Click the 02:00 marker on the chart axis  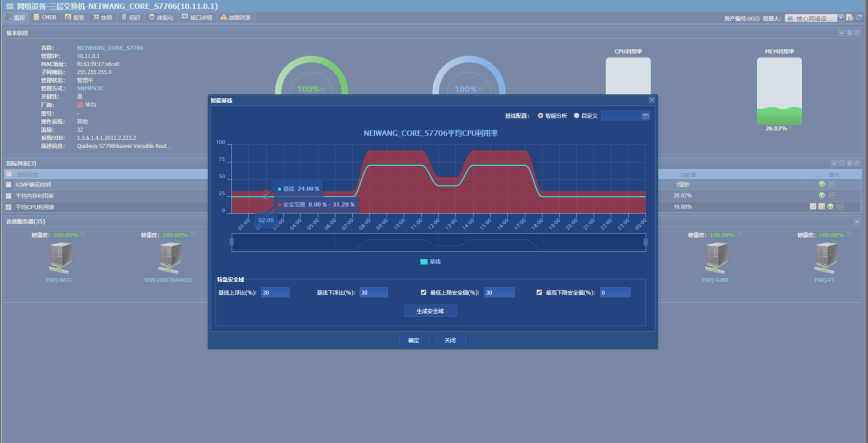click(266, 220)
